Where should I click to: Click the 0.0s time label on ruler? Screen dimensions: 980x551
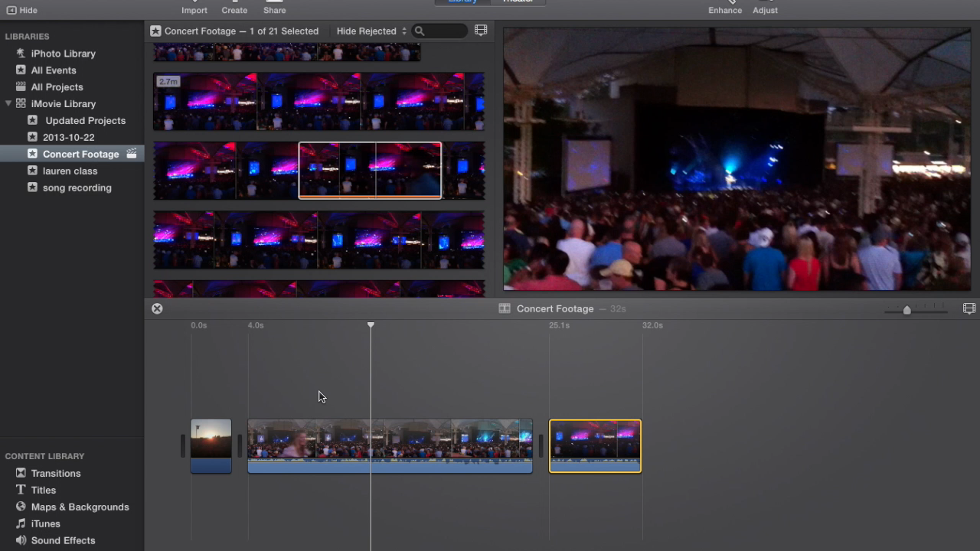(x=199, y=325)
